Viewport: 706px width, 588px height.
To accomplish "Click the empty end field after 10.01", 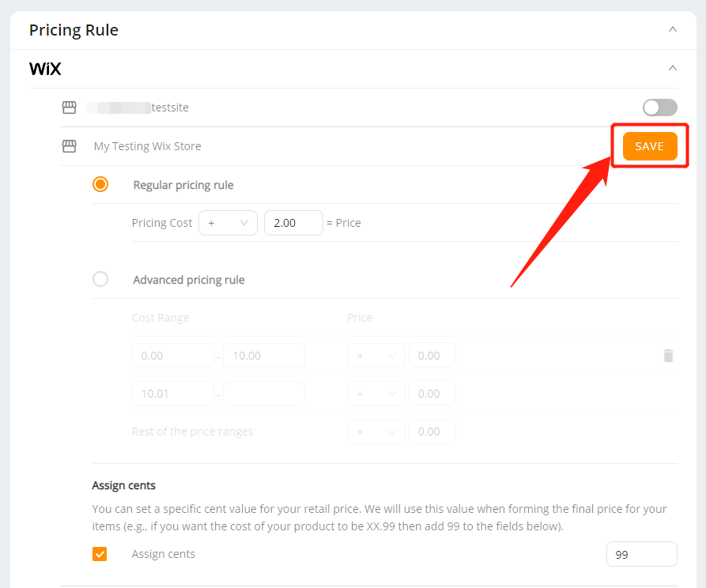I will [264, 394].
